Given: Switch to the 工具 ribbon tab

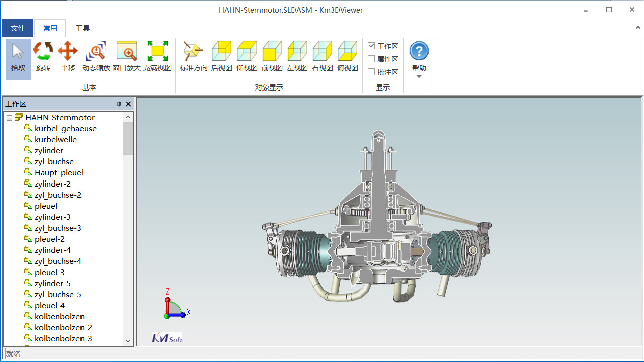Looking at the screenshot, I should (x=83, y=28).
